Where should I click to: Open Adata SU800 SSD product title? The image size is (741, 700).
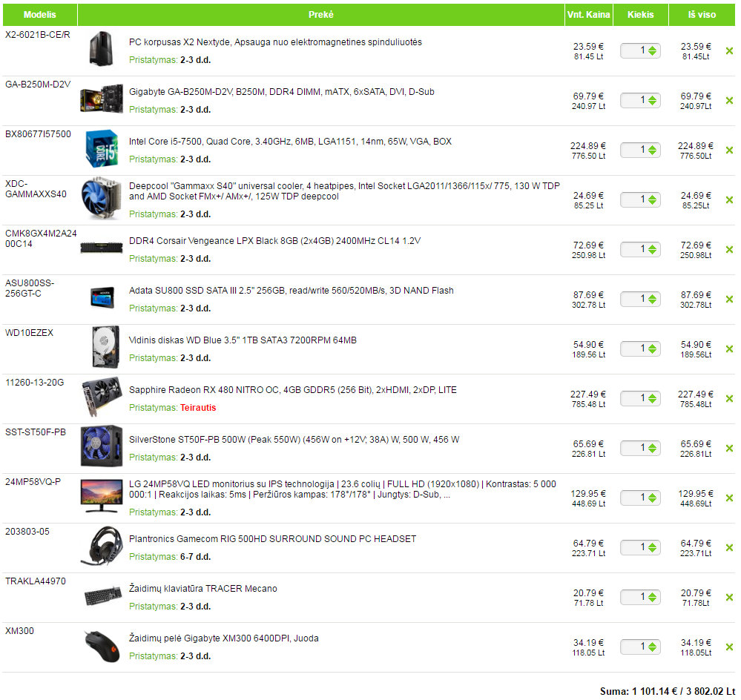coord(291,291)
